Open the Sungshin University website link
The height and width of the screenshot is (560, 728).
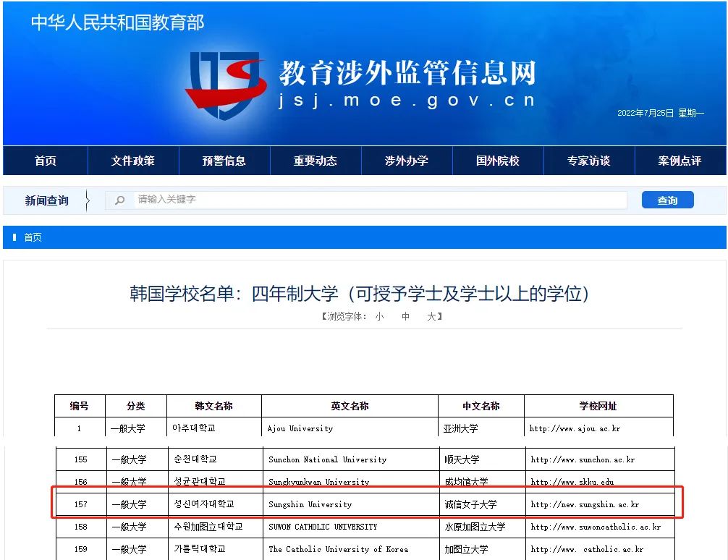coord(585,504)
